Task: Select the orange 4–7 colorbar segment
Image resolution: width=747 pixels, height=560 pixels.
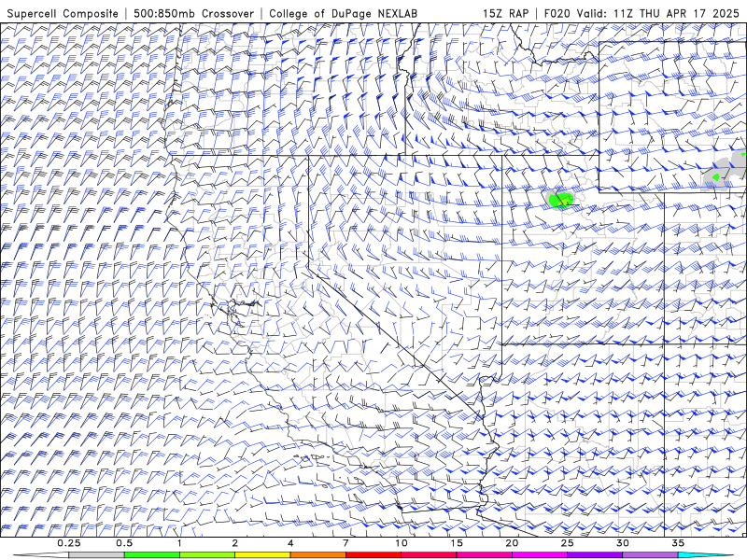Action: 317,555
